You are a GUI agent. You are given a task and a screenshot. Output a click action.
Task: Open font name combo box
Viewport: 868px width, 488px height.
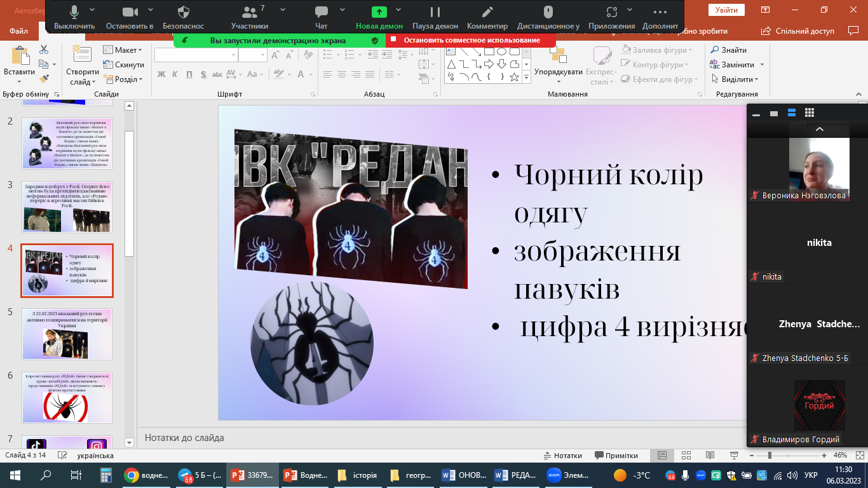tap(196, 56)
